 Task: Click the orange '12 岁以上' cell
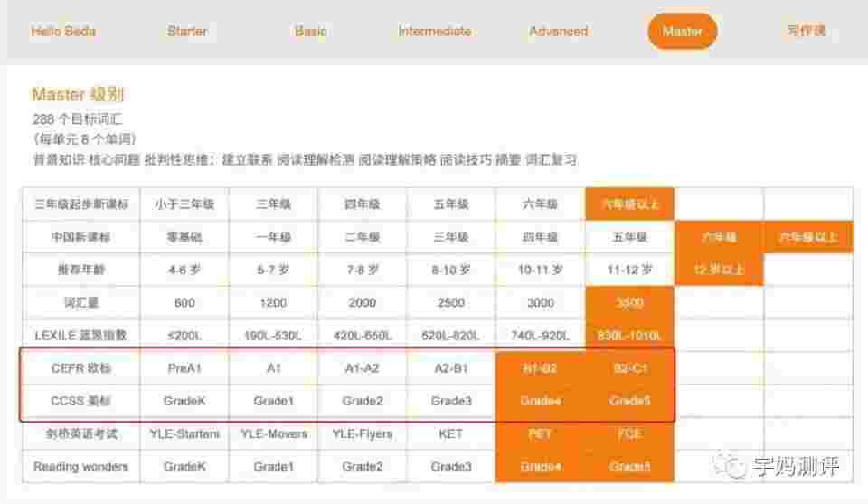point(719,270)
